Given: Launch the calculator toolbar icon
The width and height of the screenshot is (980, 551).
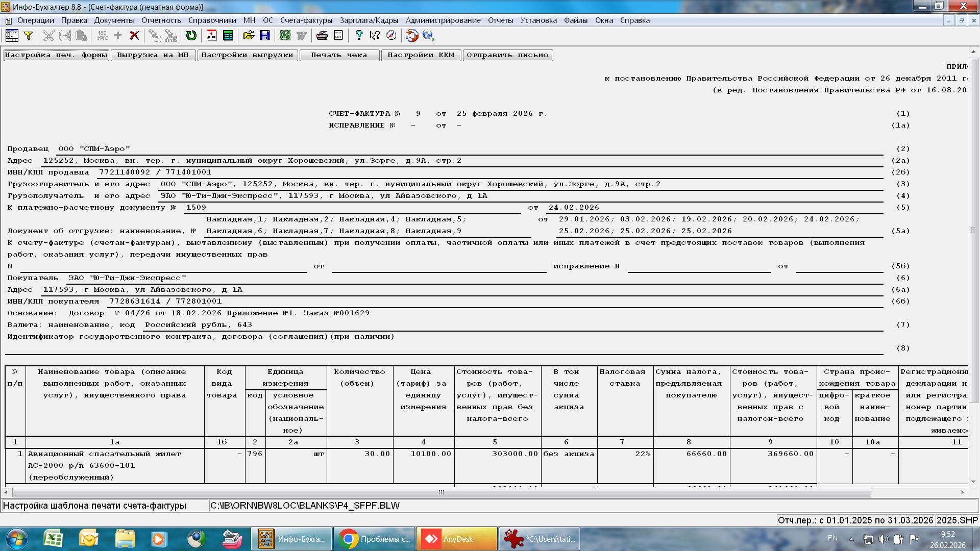Looking at the screenshot, I should pos(228,35).
